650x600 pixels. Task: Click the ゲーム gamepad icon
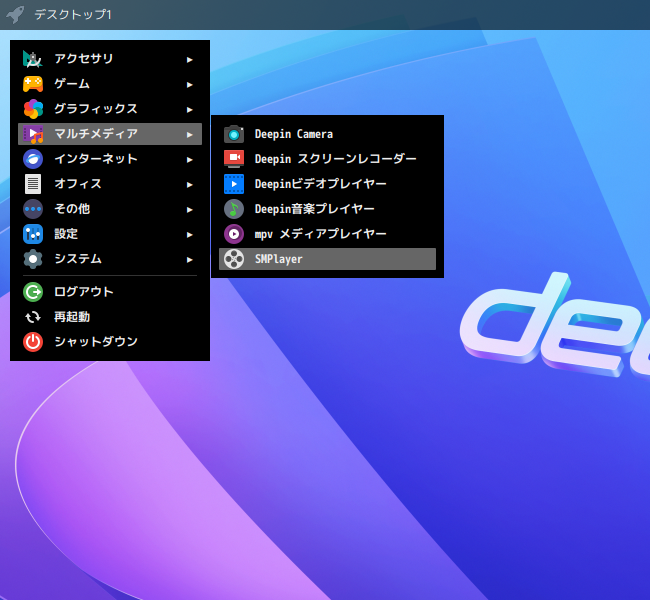pos(33,84)
